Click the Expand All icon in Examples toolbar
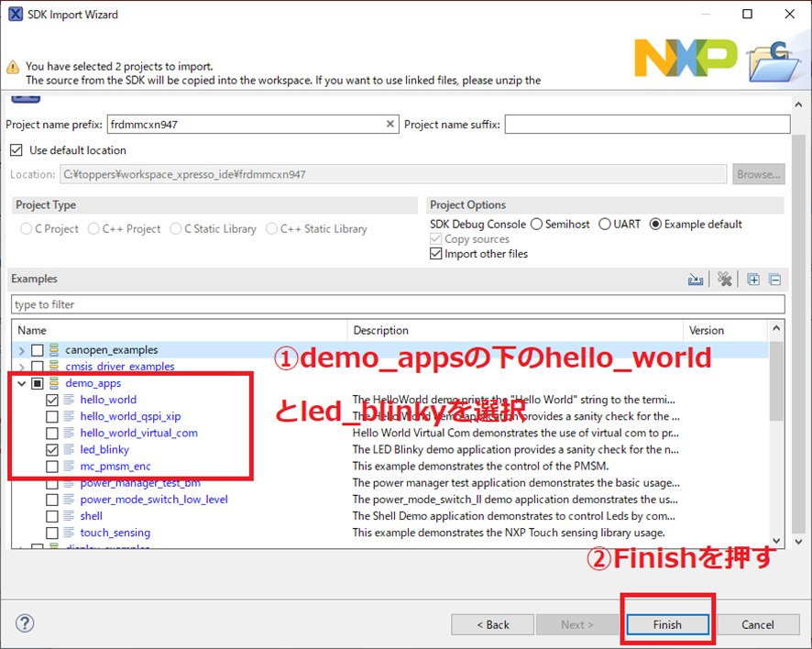 [753, 280]
